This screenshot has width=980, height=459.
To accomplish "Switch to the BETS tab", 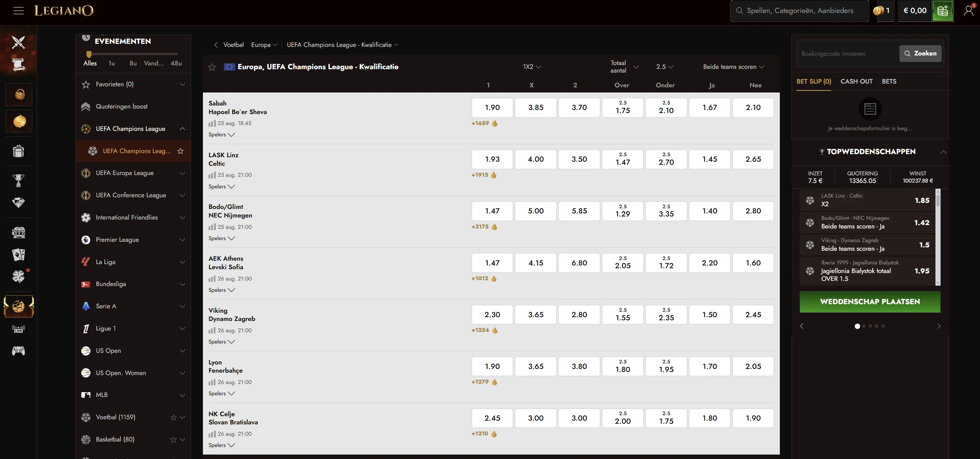I will 889,82.
